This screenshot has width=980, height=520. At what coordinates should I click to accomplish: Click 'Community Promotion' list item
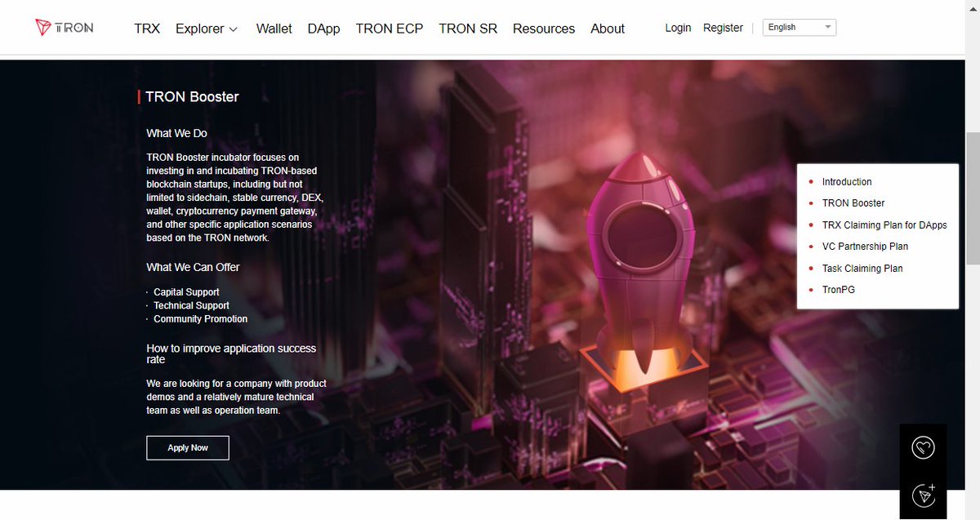pos(200,319)
